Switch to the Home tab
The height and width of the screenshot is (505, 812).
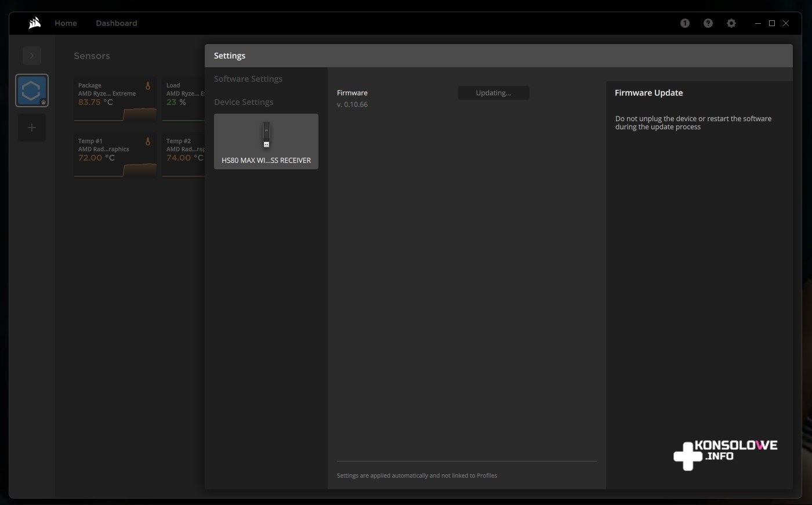click(x=66, y=23)
